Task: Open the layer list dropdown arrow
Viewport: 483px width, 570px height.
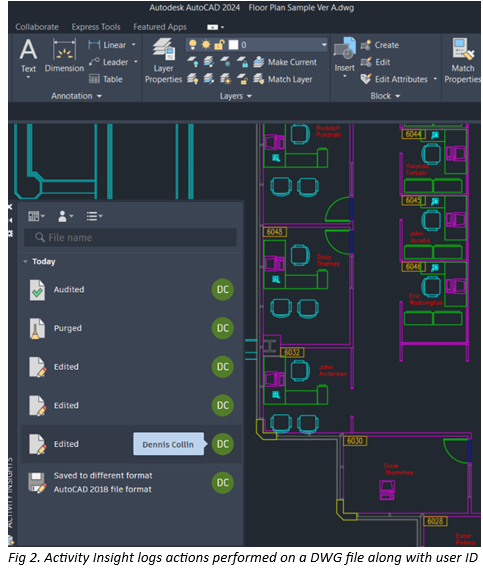Action: tap(323, 45)
